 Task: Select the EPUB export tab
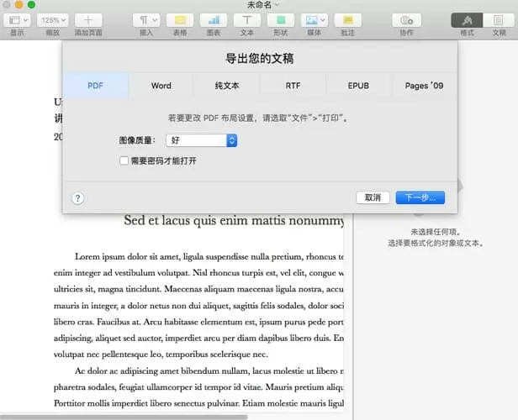[x=358, y=86]
